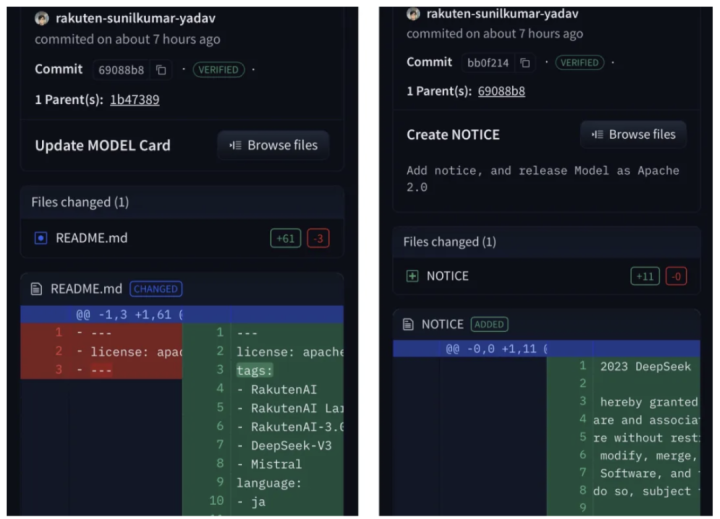Screen dimensions: 720x519
Task: Click the Create NOTICE commit title
Action: click(453, 135)
